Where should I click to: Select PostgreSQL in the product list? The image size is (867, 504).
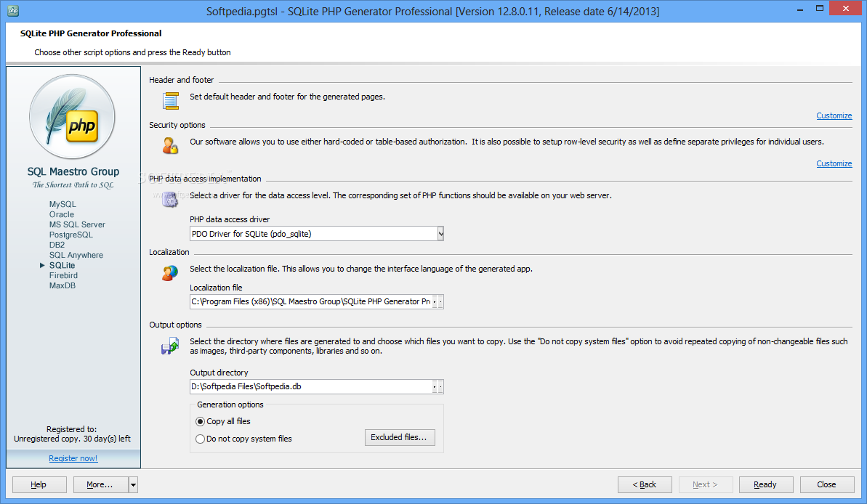70,235
